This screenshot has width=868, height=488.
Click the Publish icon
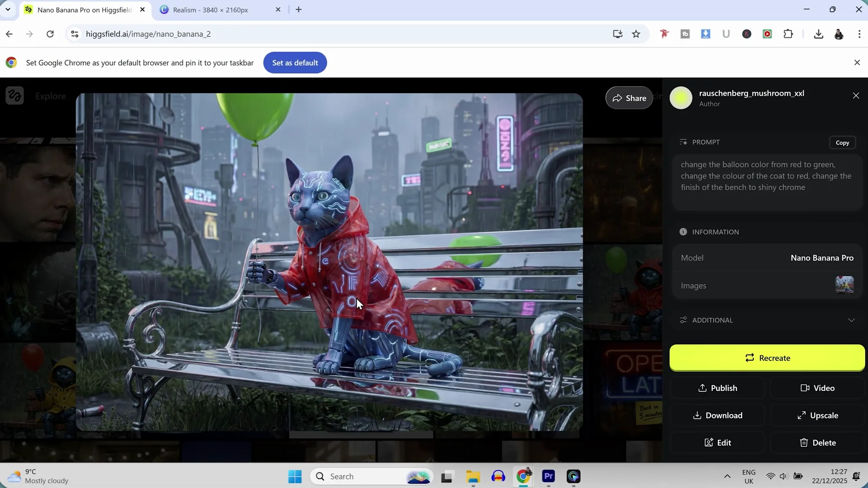[x=717, y=388]
